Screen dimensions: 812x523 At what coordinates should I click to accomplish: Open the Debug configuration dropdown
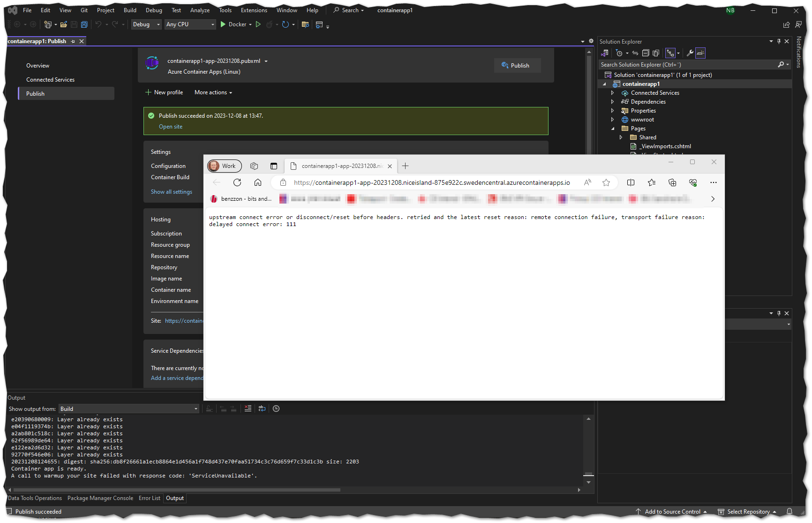click(146, 24)
